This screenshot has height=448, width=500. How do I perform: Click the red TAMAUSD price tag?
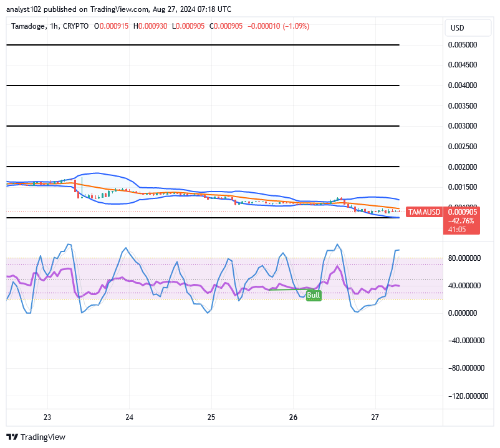[424, 212]
